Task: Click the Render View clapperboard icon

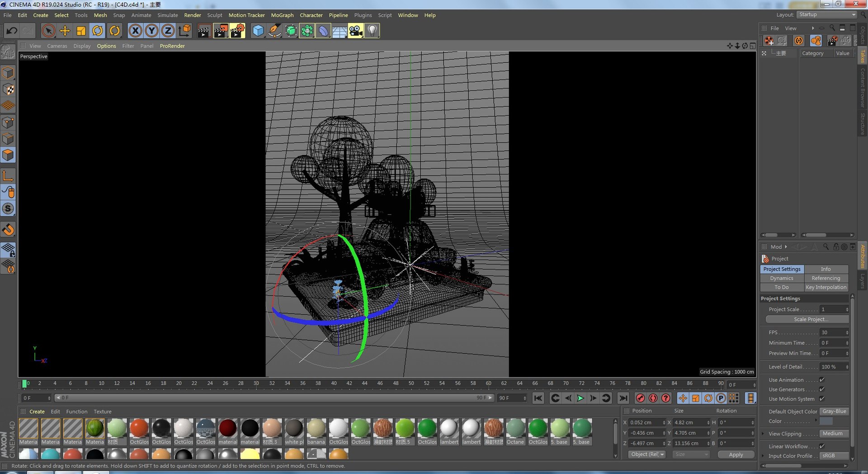Action: (x=204, y=31)
